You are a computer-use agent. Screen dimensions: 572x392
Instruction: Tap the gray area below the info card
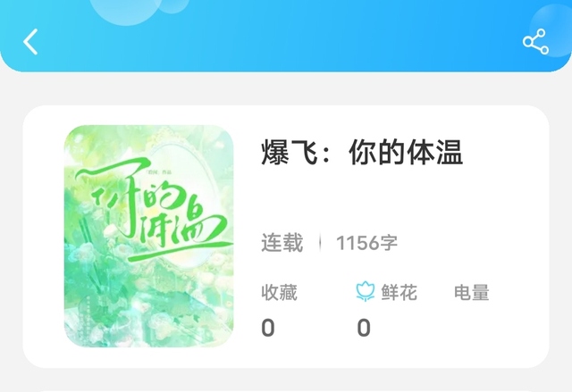coord(286,380)
